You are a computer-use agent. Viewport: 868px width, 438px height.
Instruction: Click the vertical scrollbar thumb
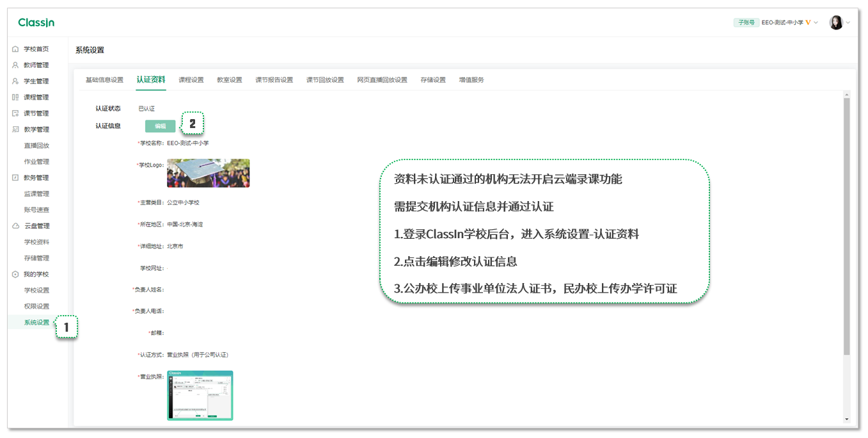(x=847, y=227)
